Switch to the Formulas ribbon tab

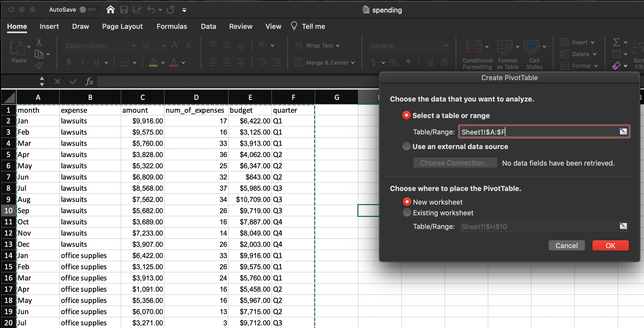pyautogui.click(x=172, y=26)
